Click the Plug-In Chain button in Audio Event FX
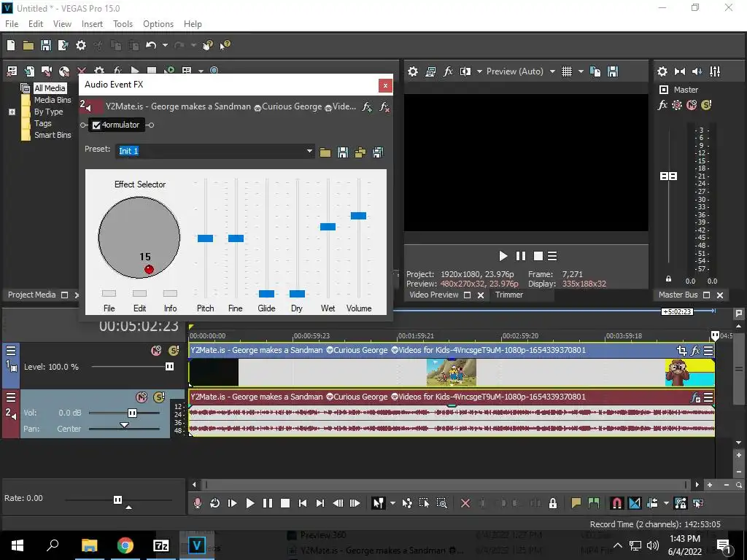 pyautogui.click(x=366, y=106)
